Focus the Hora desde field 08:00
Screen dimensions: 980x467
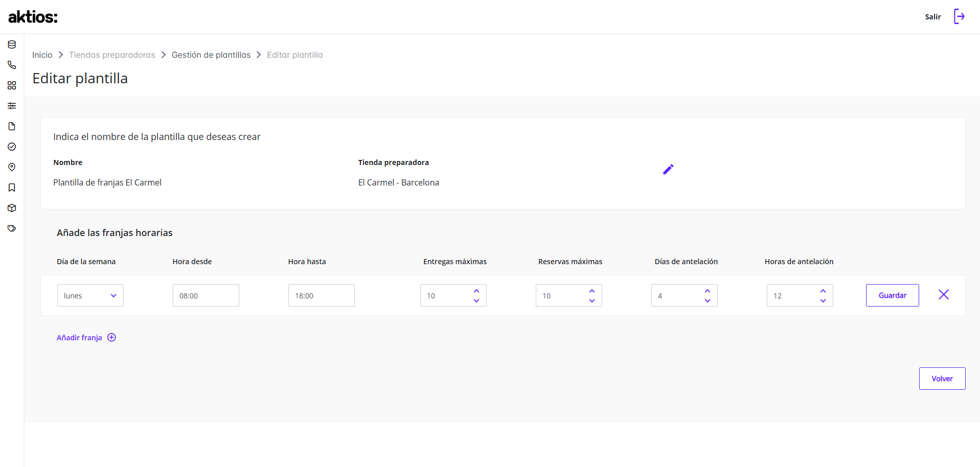coord(206,295)
